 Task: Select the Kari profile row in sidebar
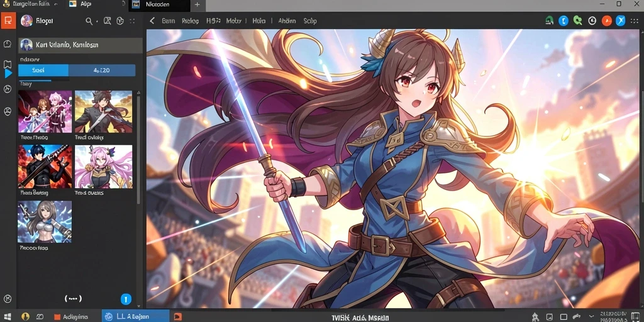(x=80, y=45)
